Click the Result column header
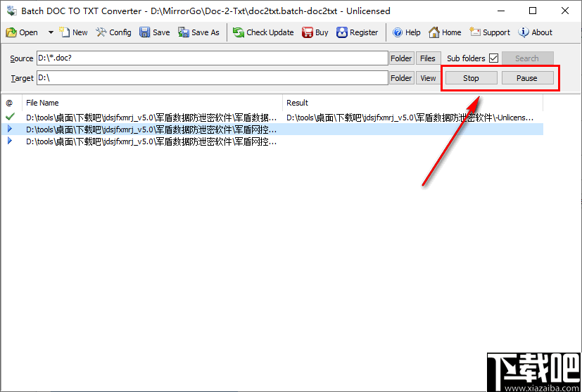Screen dimensions: 582x392 tap(412, 103)
